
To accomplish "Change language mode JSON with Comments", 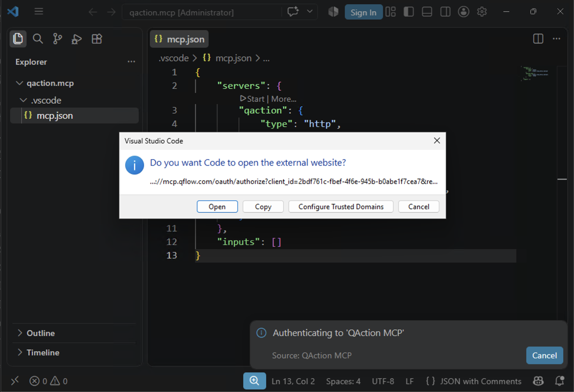I will coord(473,381).
